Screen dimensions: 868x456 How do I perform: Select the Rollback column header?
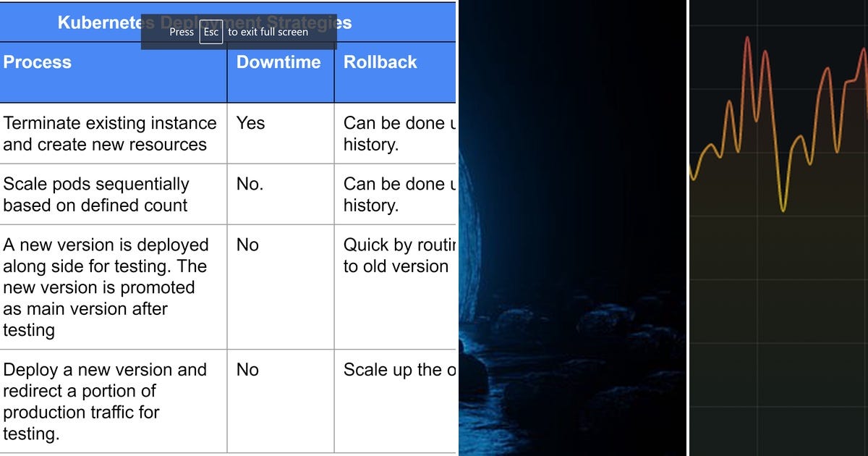pos(380,62)
